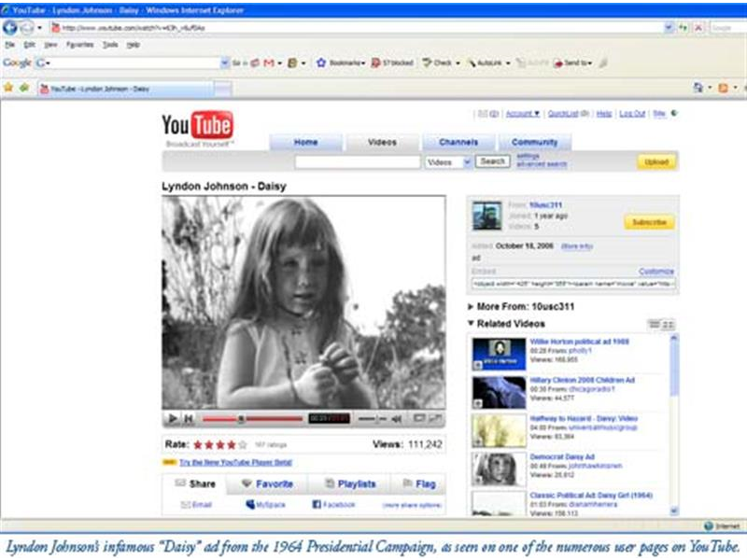This screenshot has height=560, width=747.
Task: Select the Favorite tab below the video
Action: (268, 483)
